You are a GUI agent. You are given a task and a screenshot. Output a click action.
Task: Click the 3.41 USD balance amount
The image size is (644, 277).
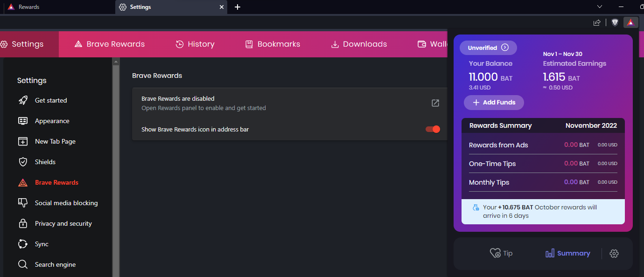(480, 88)
